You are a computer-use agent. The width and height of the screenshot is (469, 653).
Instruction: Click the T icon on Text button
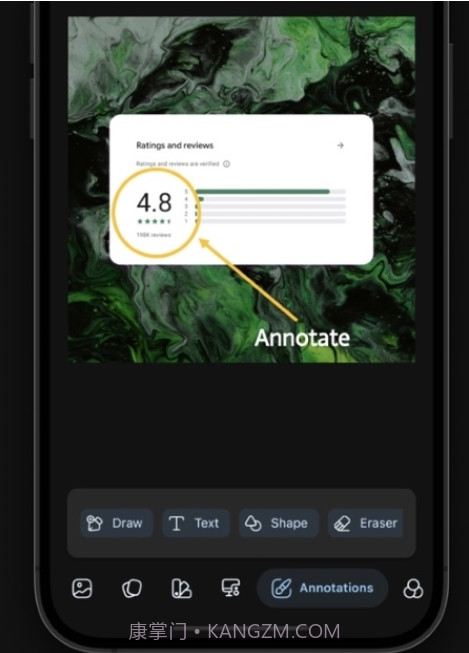coord(176,523)
